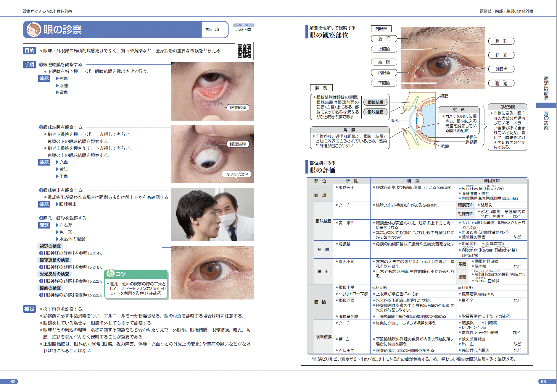This screenshot has width=557, height=392.
Task: Open the photo with 下をみてください speech bubble
Action: click(212, 154)
